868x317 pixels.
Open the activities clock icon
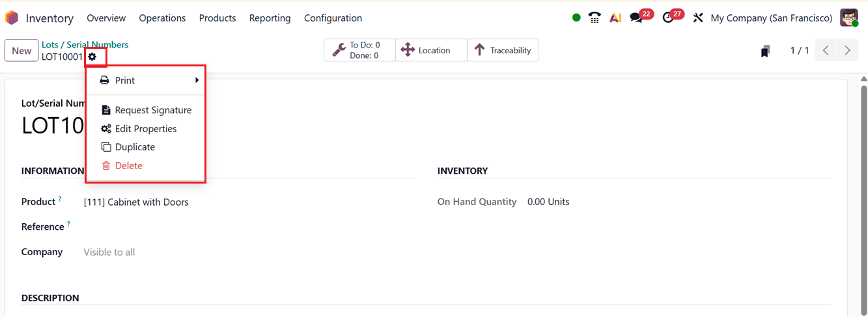(x=668, y=18)
